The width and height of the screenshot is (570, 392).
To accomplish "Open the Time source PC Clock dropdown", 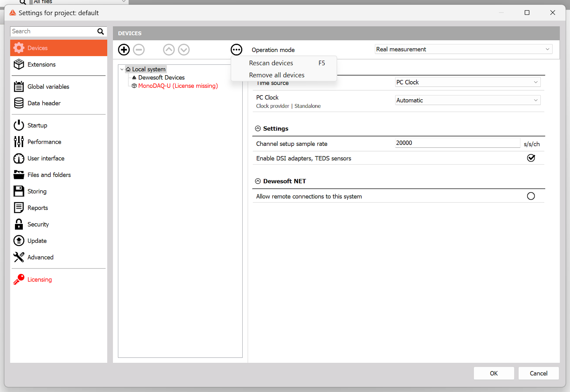I will point(468,82).
